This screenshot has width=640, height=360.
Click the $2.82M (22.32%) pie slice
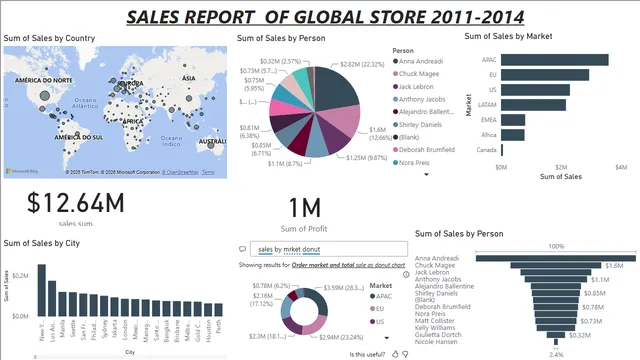tap(336, 90)
